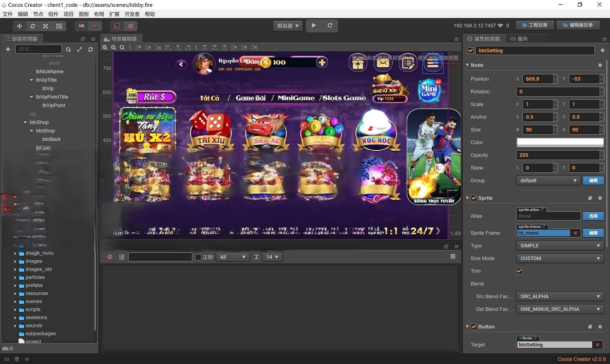Click 编辑 button beside Group
This screenshot has height=364, width=610.
point(593,180)
